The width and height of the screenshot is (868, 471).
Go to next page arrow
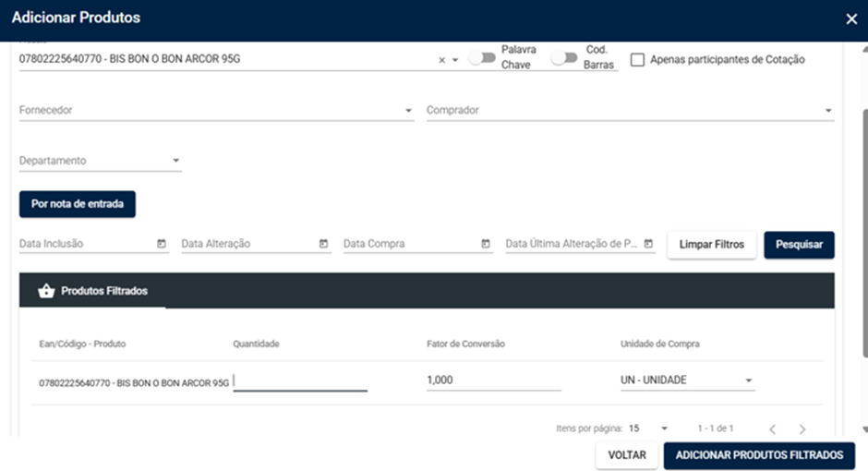point(802,429)
